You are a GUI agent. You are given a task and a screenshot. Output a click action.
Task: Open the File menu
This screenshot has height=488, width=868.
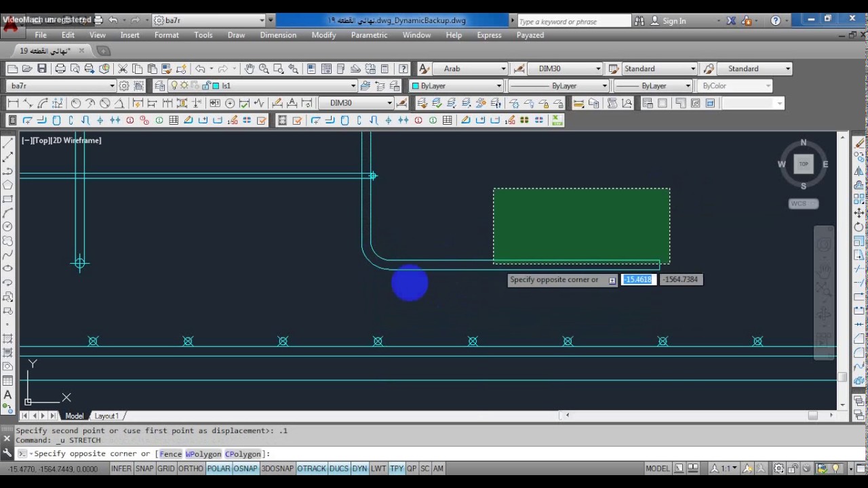click(x=41, y=35)
